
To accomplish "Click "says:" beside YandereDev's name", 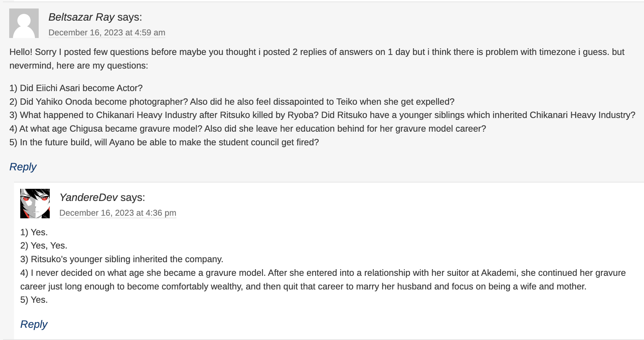I will 133,197.
